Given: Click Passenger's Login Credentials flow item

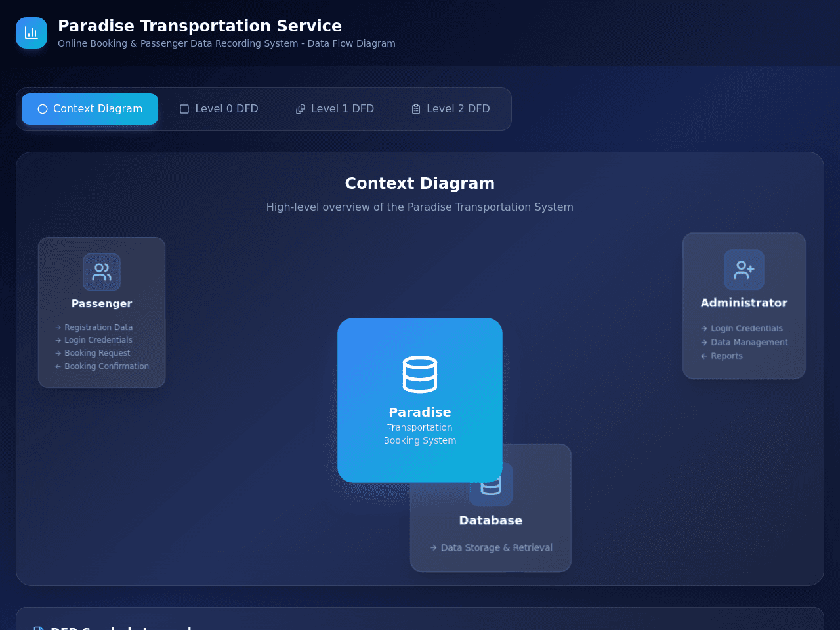Looking at the screenshot, I should tap(94, 340).
